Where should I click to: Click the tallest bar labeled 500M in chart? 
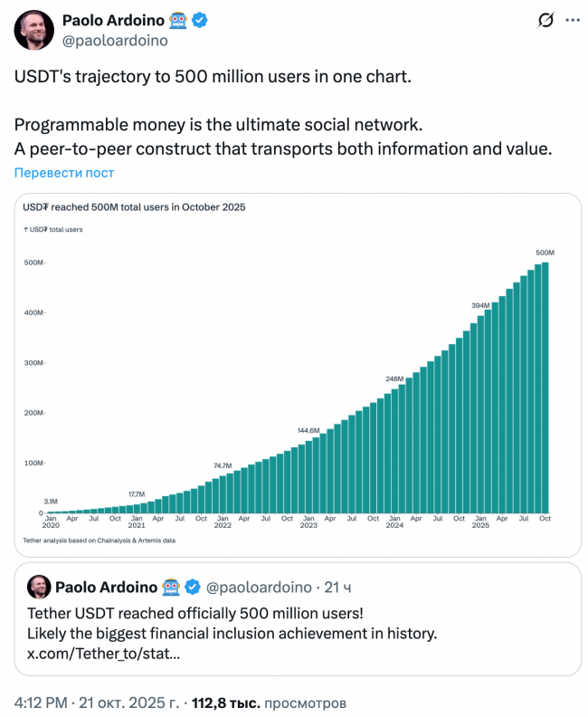coord(545,389)
